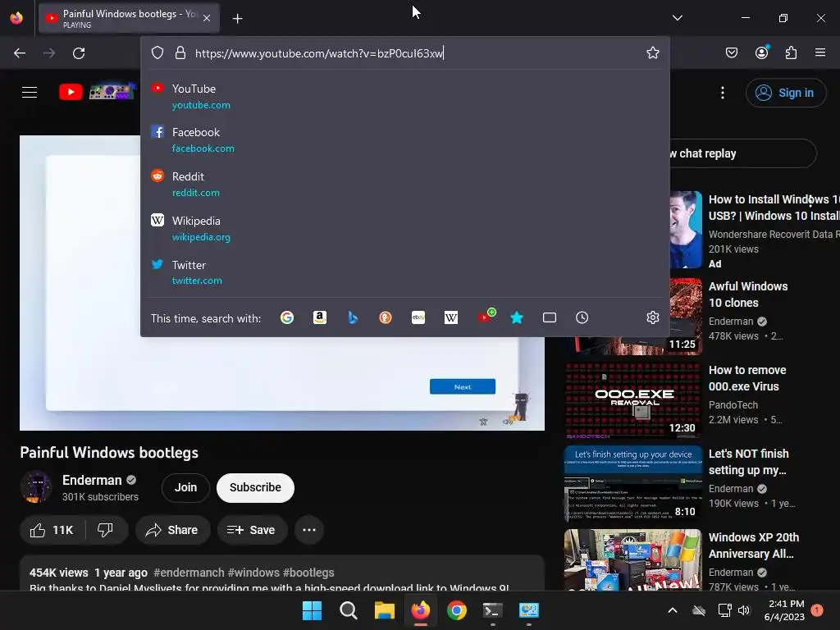Save the video to a playlist
Screen dimensions: 840x630
[252, 530]
